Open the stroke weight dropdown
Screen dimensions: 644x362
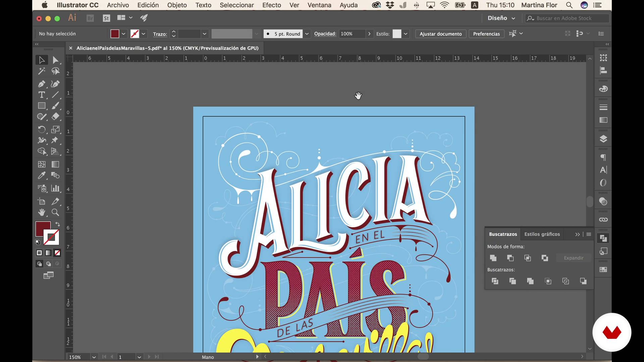click(x=204, y=34)
